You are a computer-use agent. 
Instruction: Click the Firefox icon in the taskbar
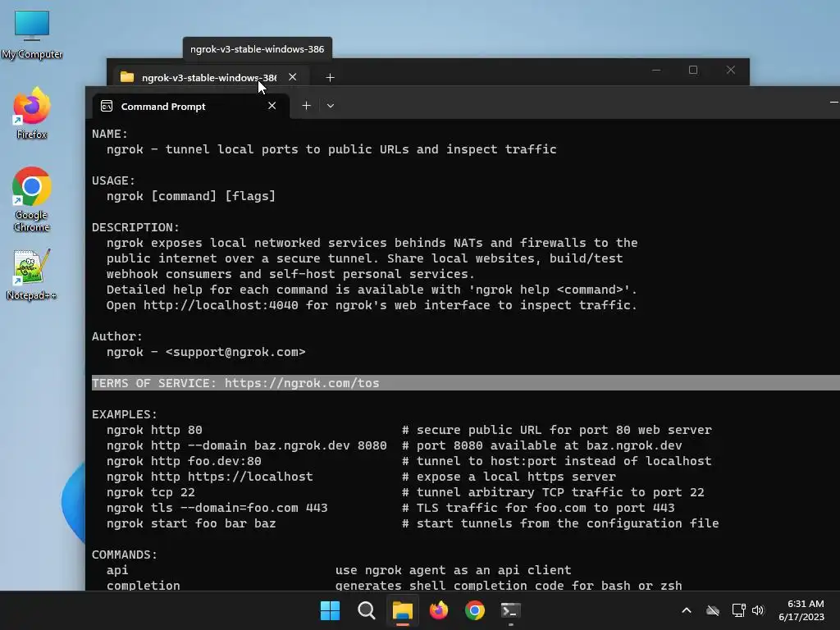(x=439, y=610)
